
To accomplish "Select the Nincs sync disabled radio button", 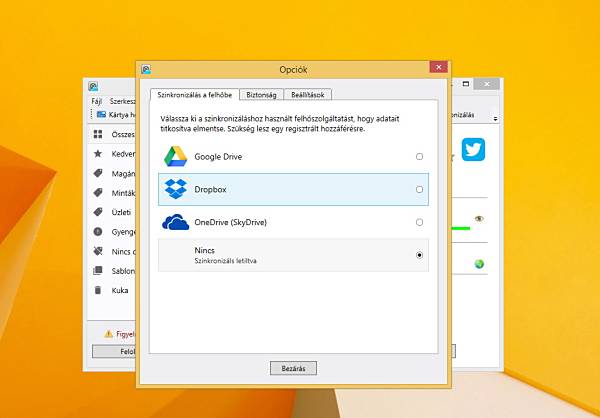I will 419,255.
